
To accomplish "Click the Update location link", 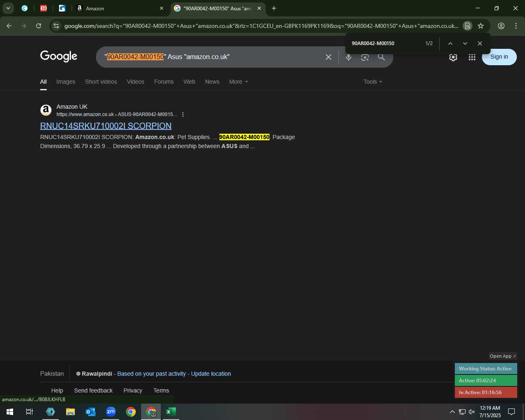I will (211, 374).
